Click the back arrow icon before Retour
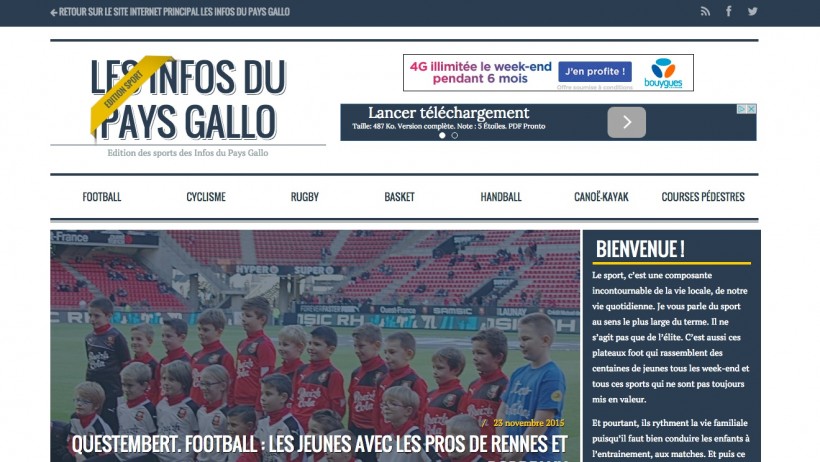The height and width of the screenshot is (462, 820). coord(53,12)
